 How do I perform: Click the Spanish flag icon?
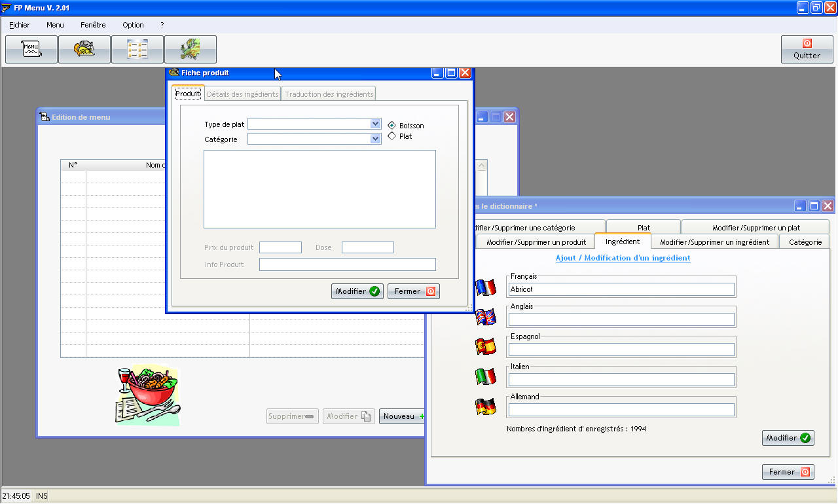coord(485,346)
